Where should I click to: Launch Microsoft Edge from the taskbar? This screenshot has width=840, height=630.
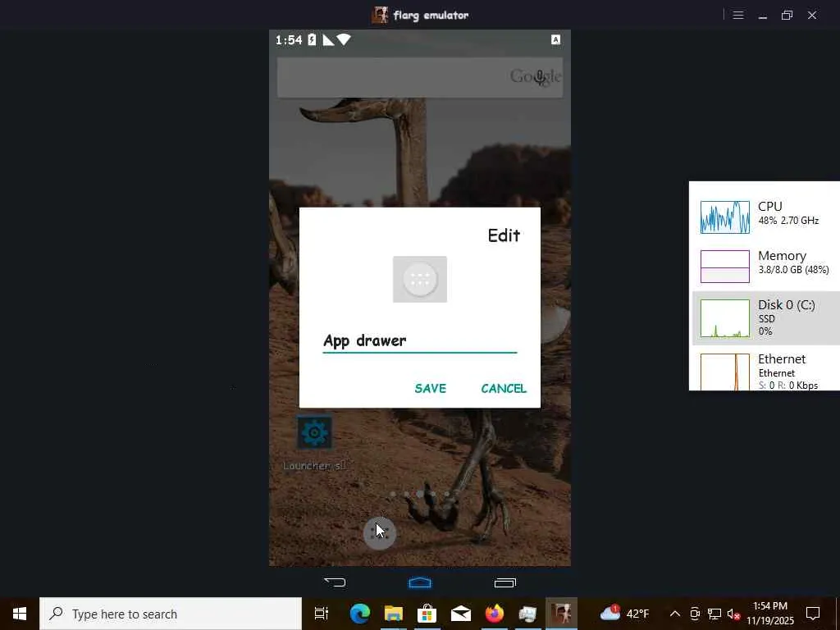click(359, 614)
